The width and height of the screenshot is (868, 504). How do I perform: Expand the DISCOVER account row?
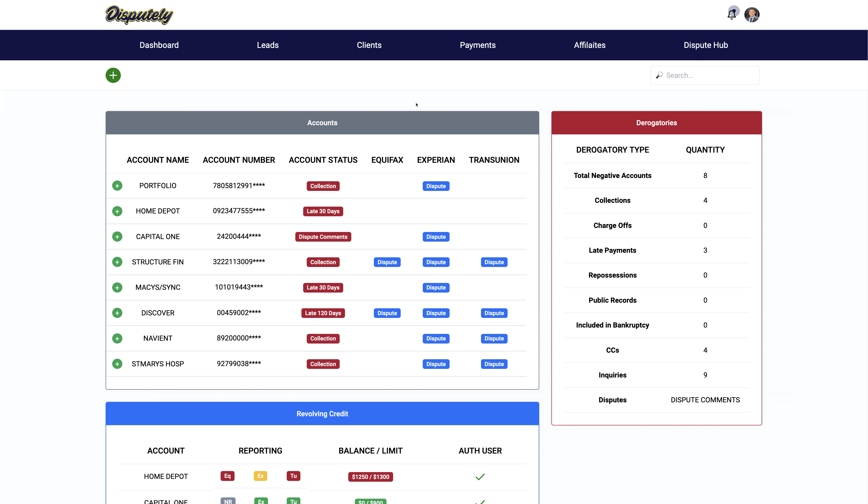pos(117,313)
